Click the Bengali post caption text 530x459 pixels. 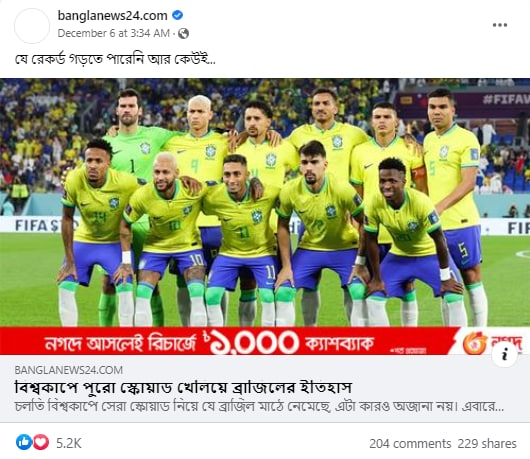[115, 59]
